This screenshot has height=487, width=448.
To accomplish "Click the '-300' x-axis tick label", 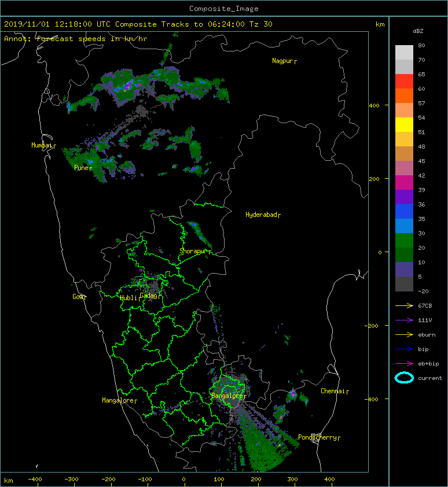I will tap(72, 479).
